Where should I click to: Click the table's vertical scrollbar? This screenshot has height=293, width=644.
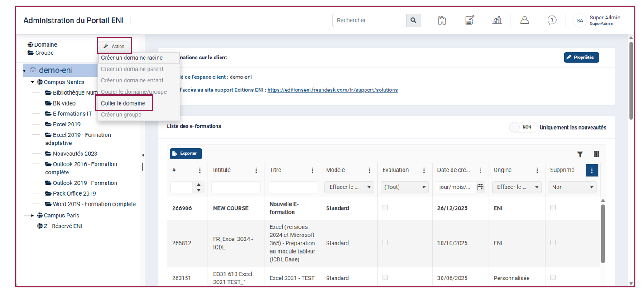click(x=603, y=233)
